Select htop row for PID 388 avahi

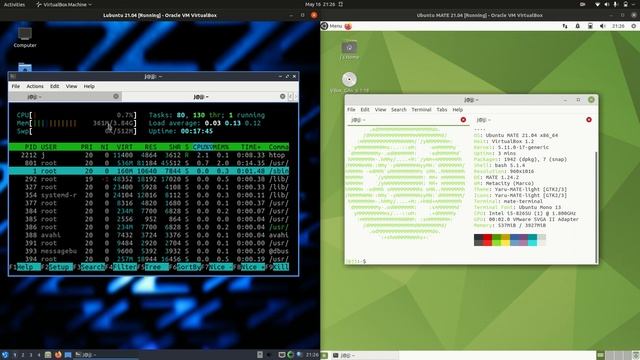149,235
